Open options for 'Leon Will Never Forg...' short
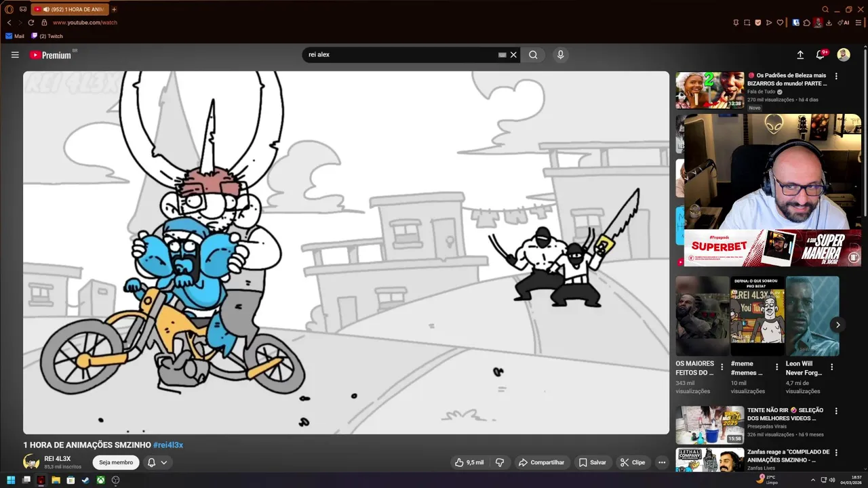This screenshot has width=868, height=488. click(x=831, y=367)
